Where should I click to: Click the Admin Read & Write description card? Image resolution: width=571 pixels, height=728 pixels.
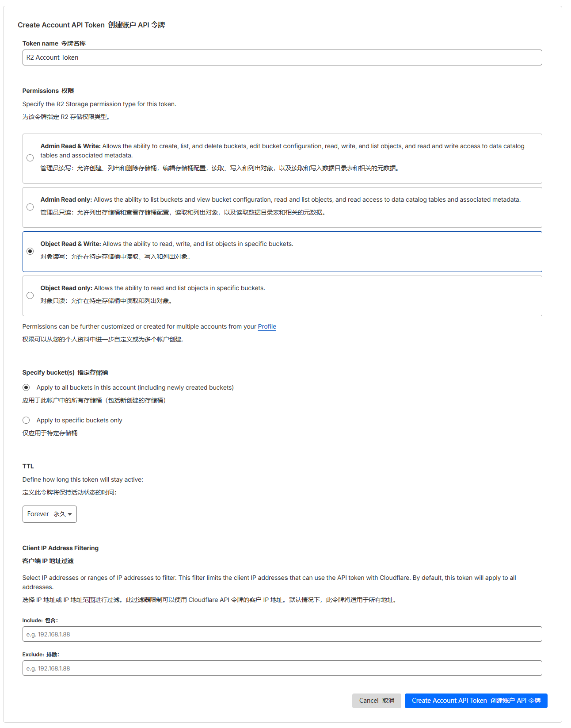click(282, 158)
